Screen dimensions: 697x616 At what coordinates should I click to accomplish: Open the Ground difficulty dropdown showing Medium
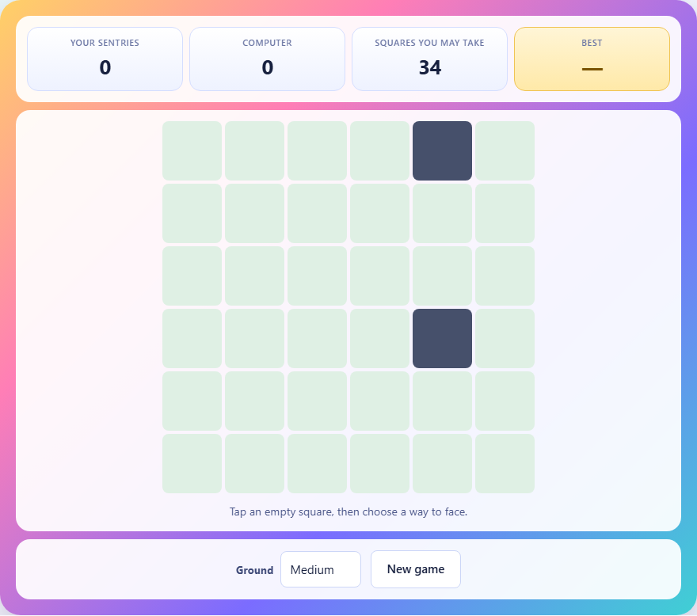[x=321, y=569]
